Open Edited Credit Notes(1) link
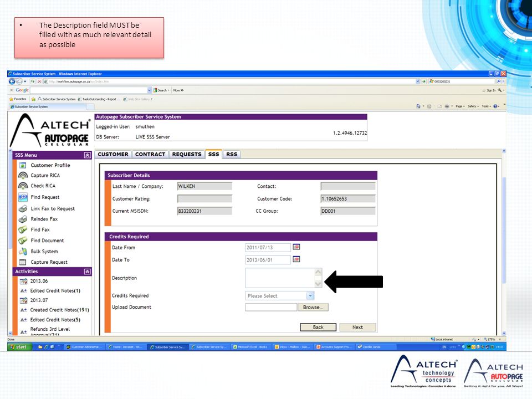 (x=55, y=291)
